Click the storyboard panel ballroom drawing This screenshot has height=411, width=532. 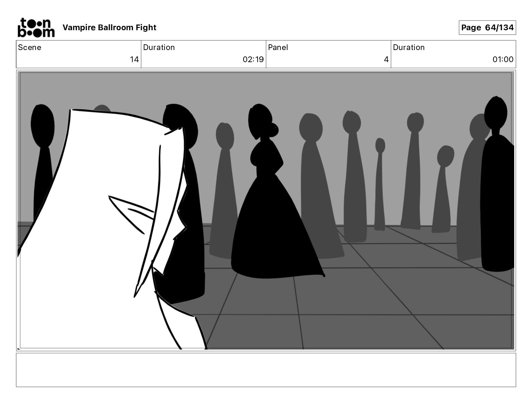point(266,211)
